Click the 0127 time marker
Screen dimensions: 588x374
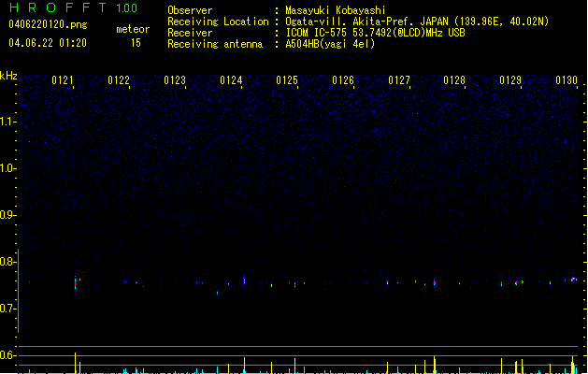tap(399, 80)
